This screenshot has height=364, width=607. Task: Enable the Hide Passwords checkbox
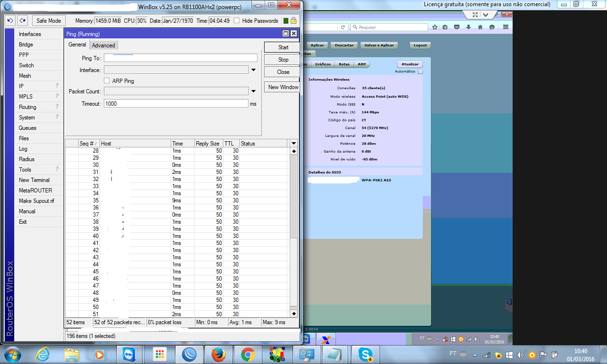click(x=237, y=21)
